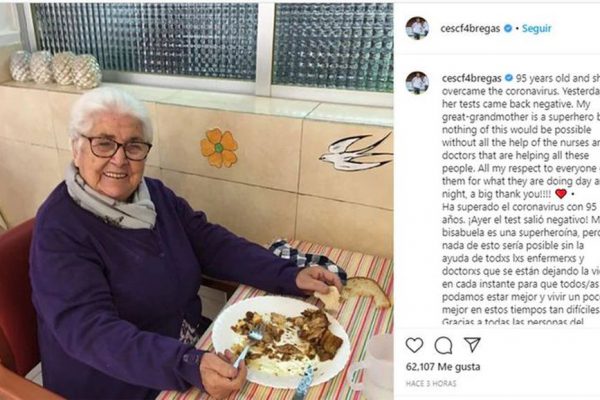The width and height of the screenshot is (600, 400).
Task: Open the profile avatar in the post header
Action: (417, 28)
